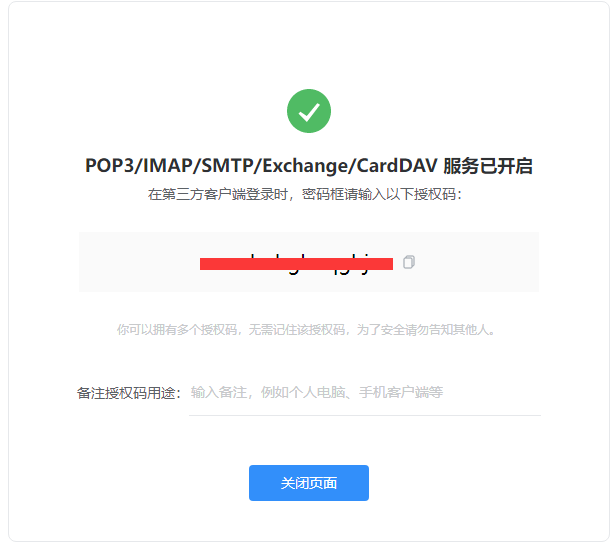Click the word SMTP in the heading
The height and width of the screenshot is (547, 613).
tap(227, 166)
